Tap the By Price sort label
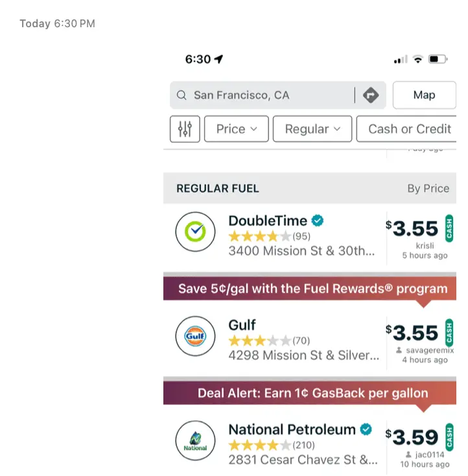 (428, 189)
